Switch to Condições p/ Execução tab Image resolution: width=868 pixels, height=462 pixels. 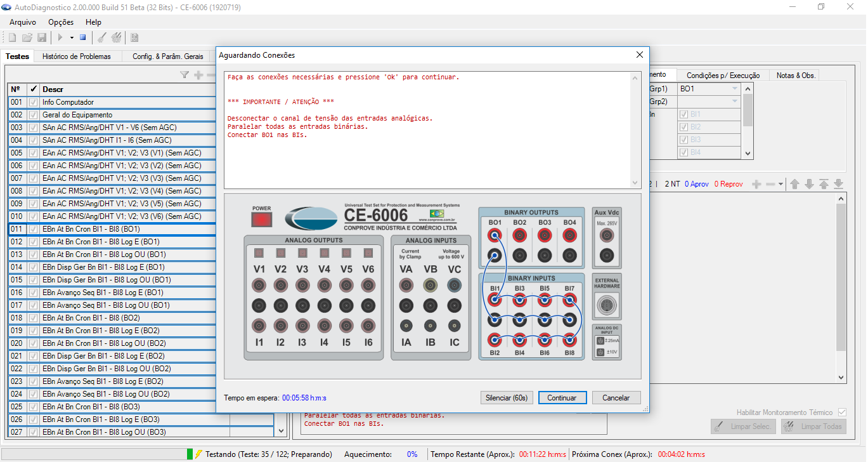[x=723, y=76]
